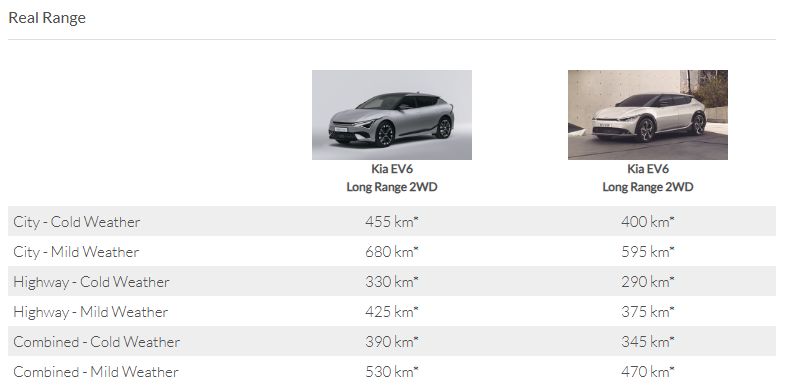Click the Combined - Mild Weather row label

pos(96,372)
